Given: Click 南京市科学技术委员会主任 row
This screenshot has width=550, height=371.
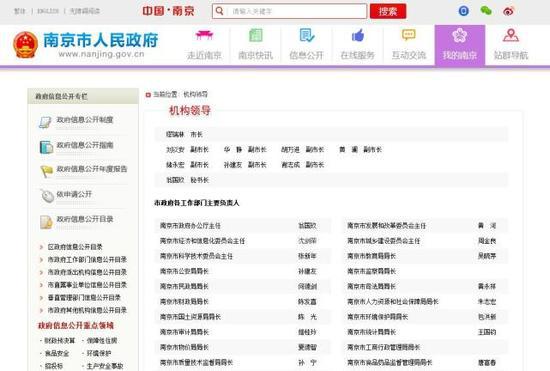Looking at the screenshot, I should (243, 256).
